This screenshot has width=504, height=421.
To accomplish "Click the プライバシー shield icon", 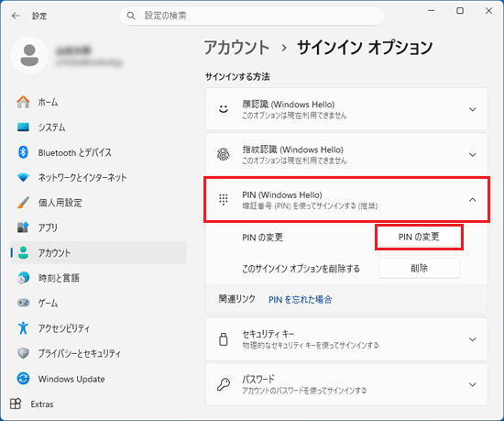I will click(x=23, y=353).
